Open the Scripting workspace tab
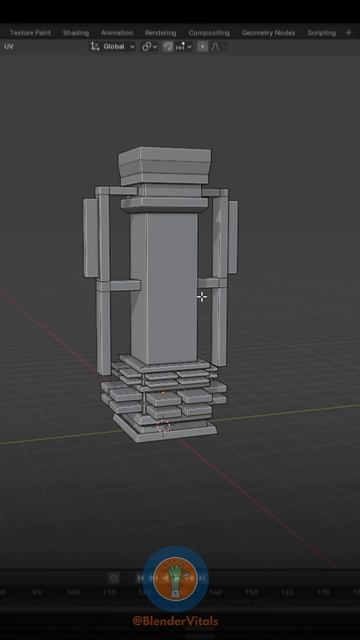The height and width of the screenshot is (640, 360). [x=322, y=33]
